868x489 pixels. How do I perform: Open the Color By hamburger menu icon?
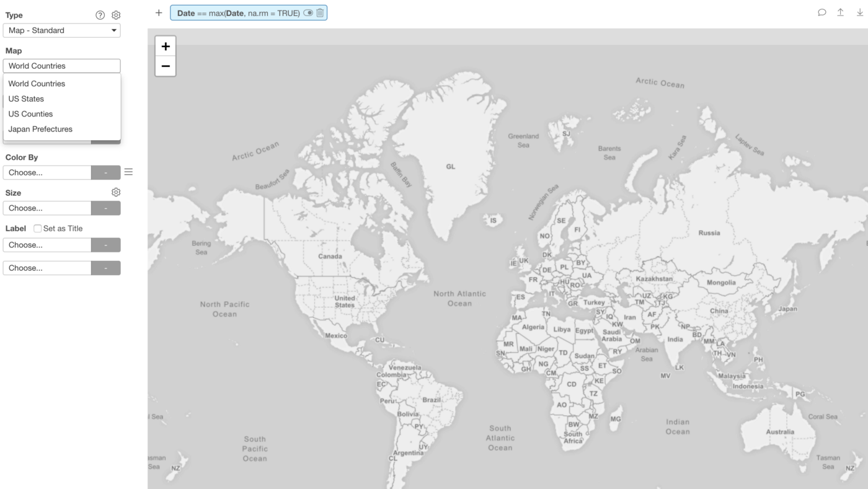[x=128, y=172]
